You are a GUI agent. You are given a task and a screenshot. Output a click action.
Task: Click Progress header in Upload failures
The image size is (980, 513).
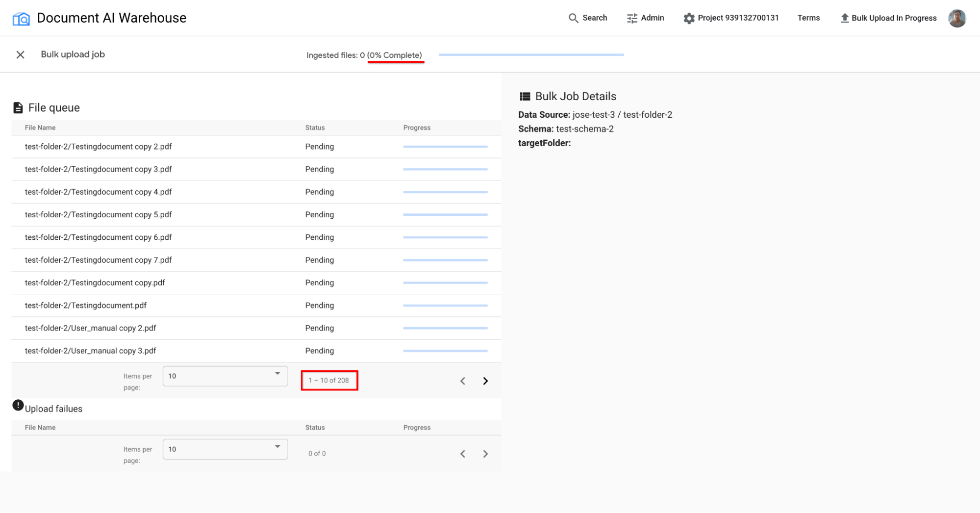pos(417,428)
